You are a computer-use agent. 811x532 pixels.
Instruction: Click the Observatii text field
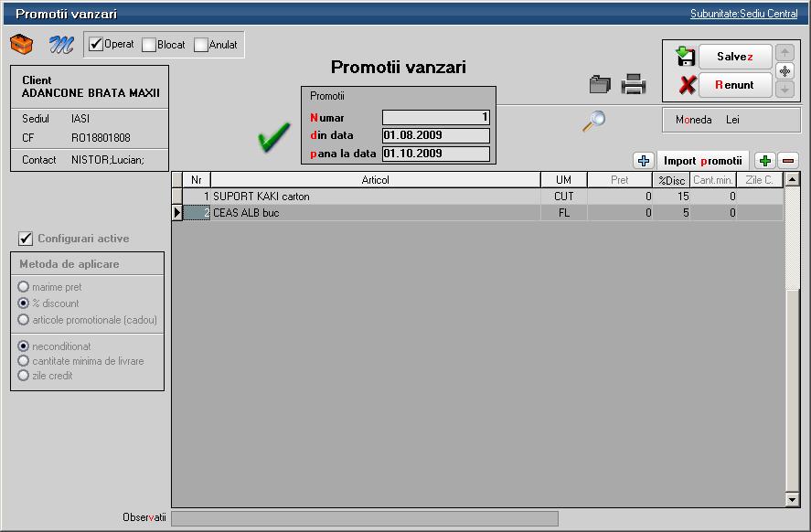click(365, 518)
